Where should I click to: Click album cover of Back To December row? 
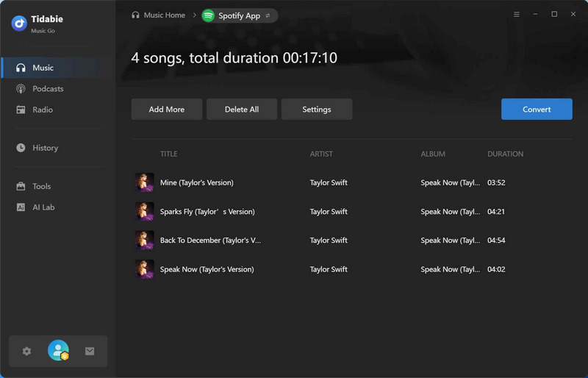[144, 240]
